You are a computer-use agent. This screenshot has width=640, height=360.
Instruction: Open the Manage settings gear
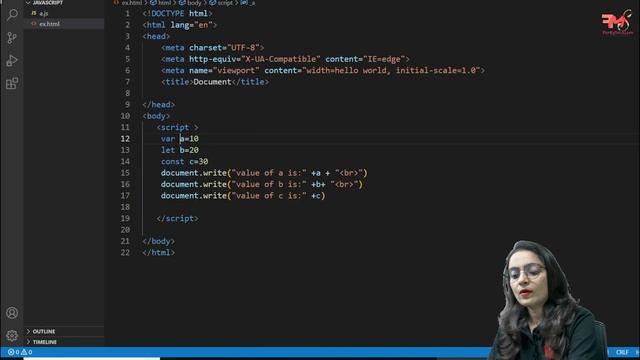(12, 336)
